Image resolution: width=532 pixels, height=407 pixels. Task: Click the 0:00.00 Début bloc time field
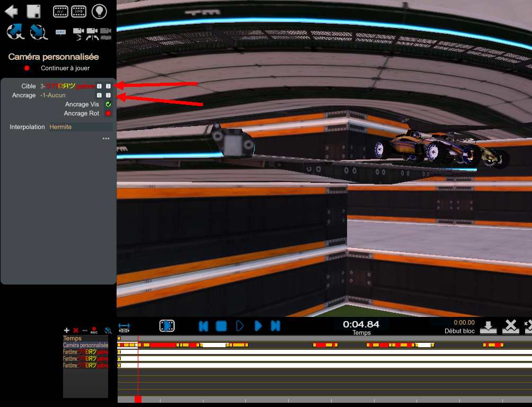click(464, 323)
